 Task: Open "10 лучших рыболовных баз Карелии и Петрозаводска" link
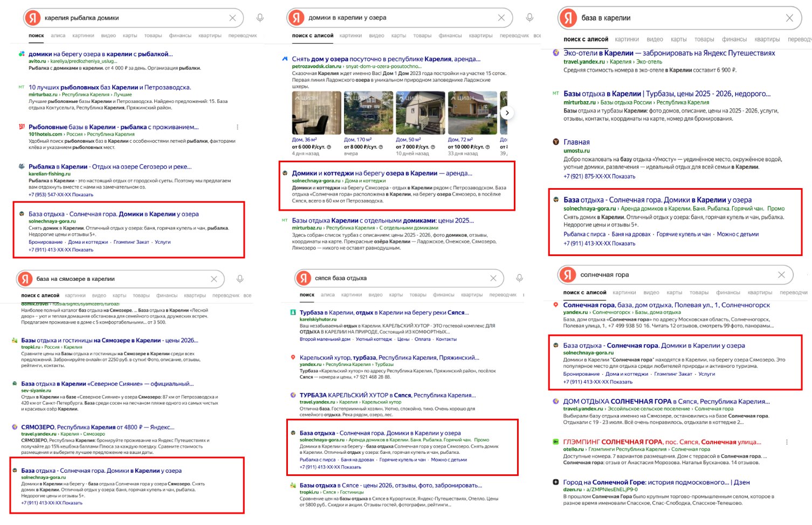pos(109,87)
